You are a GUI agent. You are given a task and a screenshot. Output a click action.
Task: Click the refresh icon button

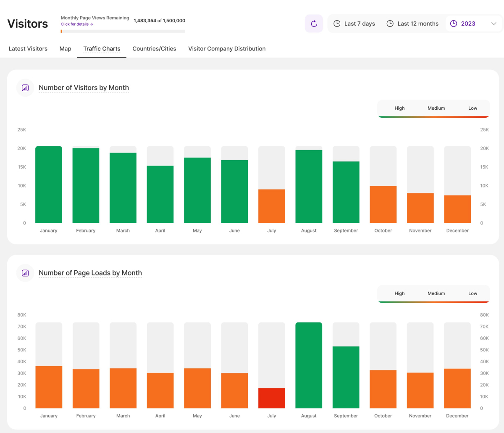(314, 24)
